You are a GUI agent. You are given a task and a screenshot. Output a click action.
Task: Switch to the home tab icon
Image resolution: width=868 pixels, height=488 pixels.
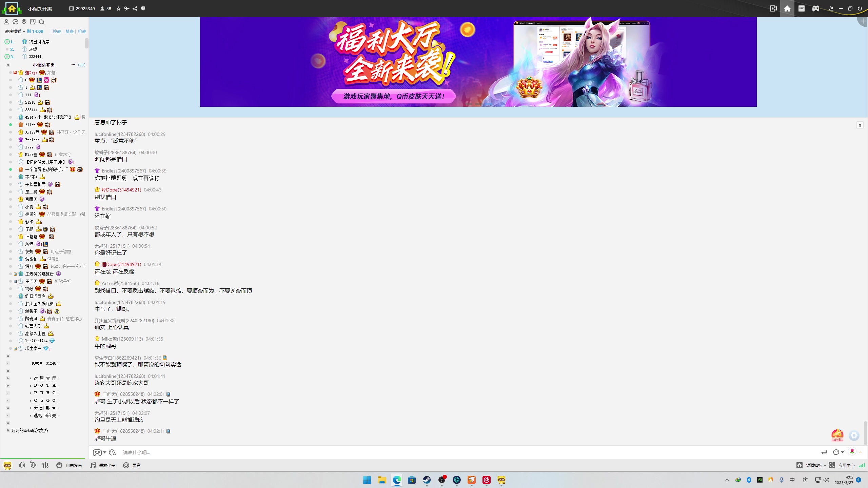(787, 8)
